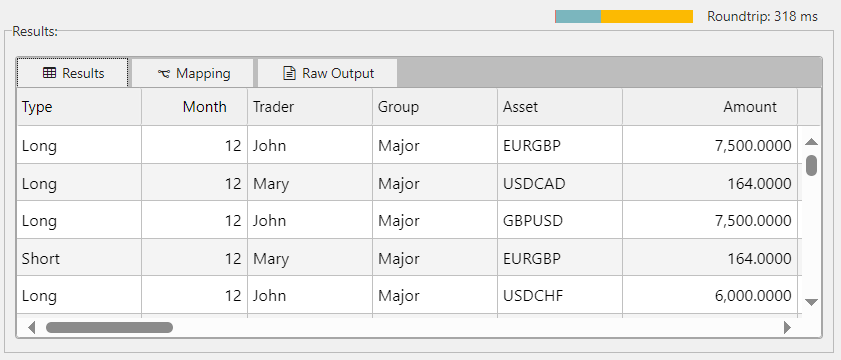
Task: Click the Trader column header
Action: [x=310, y=107]
